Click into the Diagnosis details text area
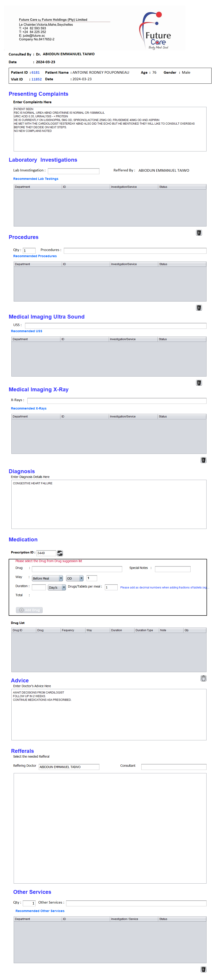212x980 pixels. (x=109, y=504)
